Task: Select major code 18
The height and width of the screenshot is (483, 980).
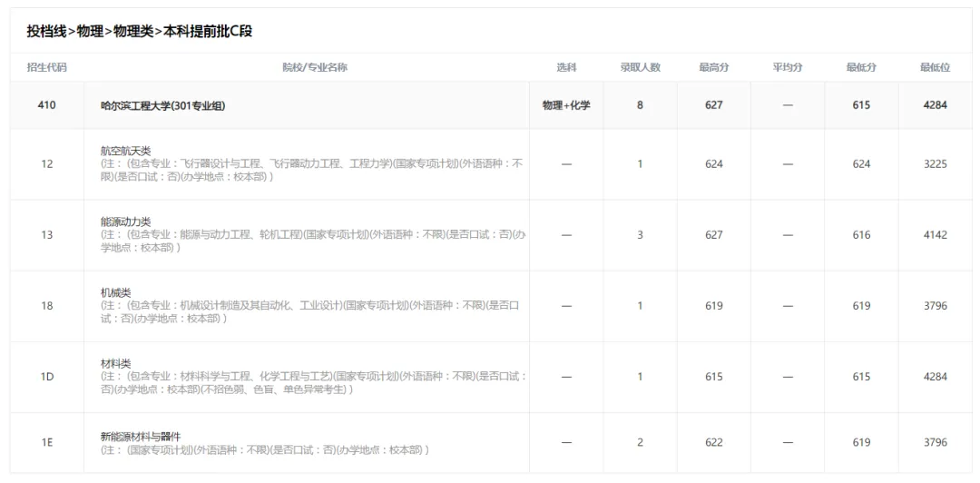Action: pyautogui.click(x=47, y=305)
